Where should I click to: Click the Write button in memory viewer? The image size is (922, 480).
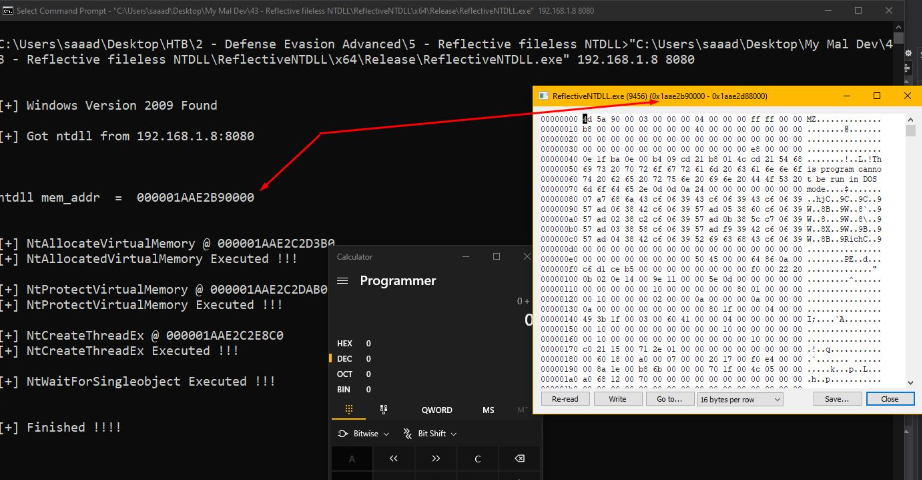click(617, 399)
